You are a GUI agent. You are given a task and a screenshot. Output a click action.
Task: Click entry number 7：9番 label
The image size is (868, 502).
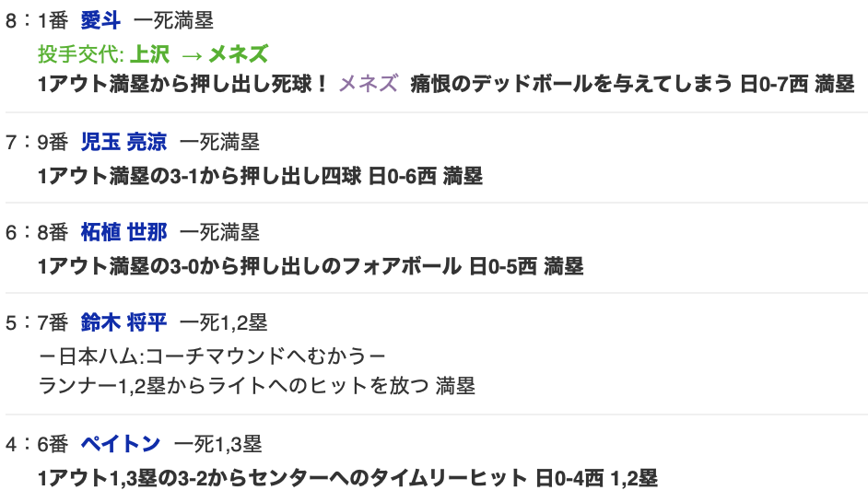[37, 142]
